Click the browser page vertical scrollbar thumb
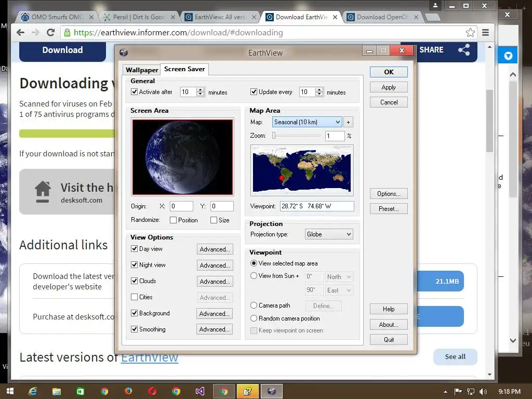The height and width of the screenshot is (399, 532). (489, 121)
